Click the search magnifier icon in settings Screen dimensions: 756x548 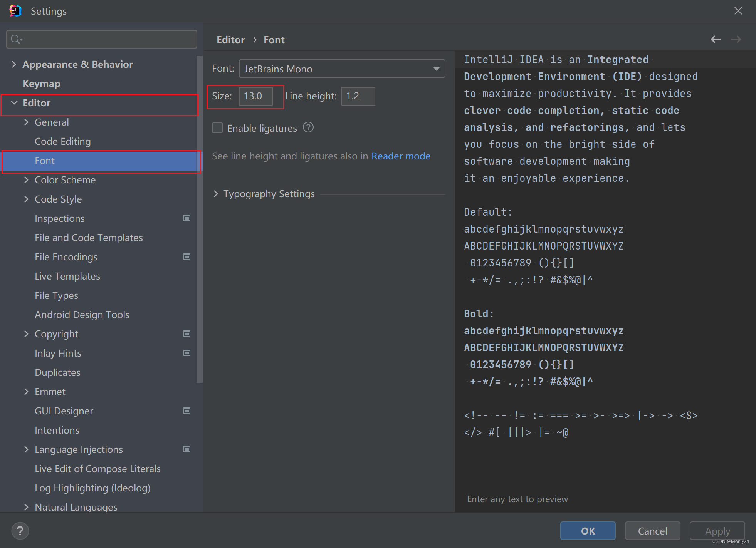tap(16, 39)
